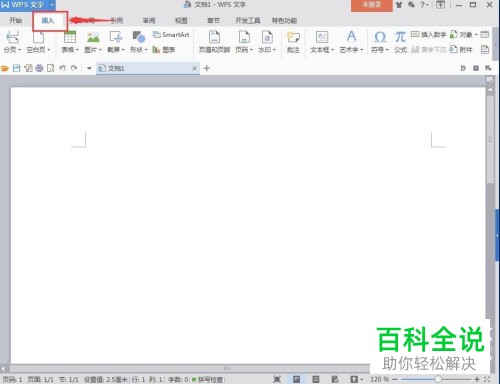This screenshot has height=384, width=500.
Task: Switch to the 章节 ribbon tab
Action: pyautogui.click(x=213, y=21)
